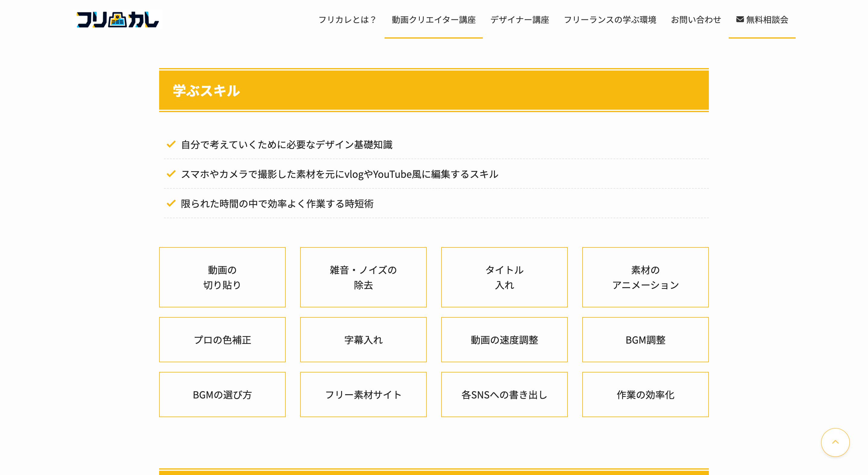Click the 字幕入れ skill box
This screenshot has height=475, width=868.
coord(363,340)
